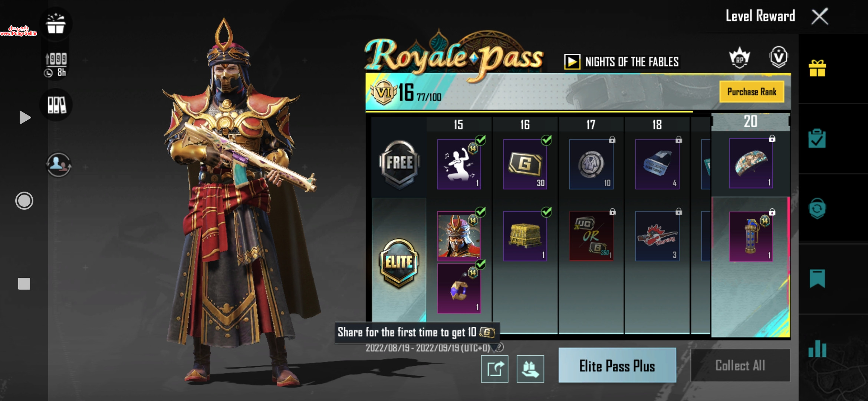This screenshot has width=868, height=401.
Task: Click the gift-giving hand icon button
Action: (530, 369)
